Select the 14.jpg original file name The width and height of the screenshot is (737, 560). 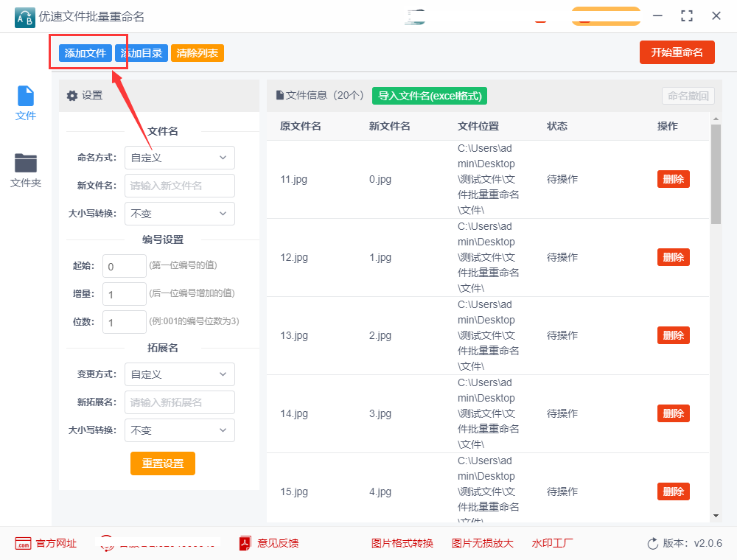294,413
